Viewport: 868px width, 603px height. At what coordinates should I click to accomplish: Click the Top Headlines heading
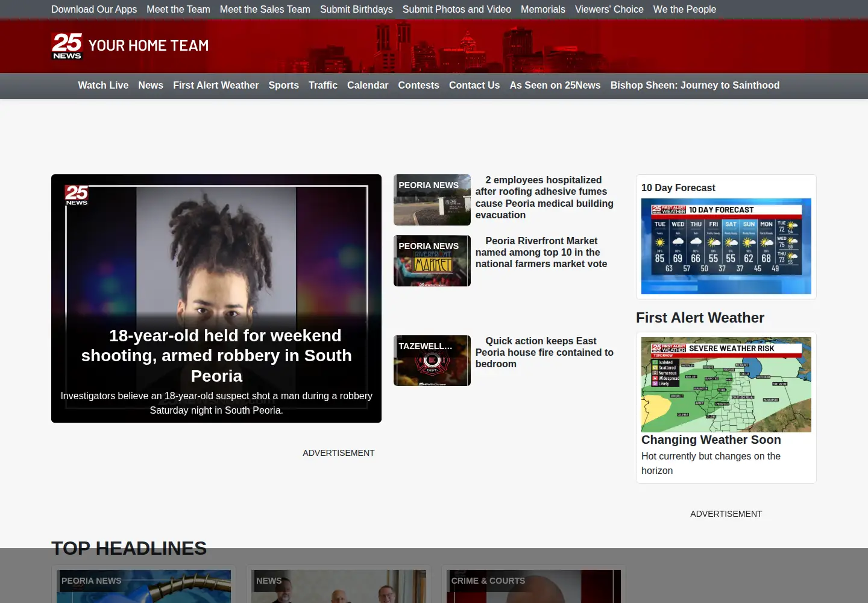129,548
